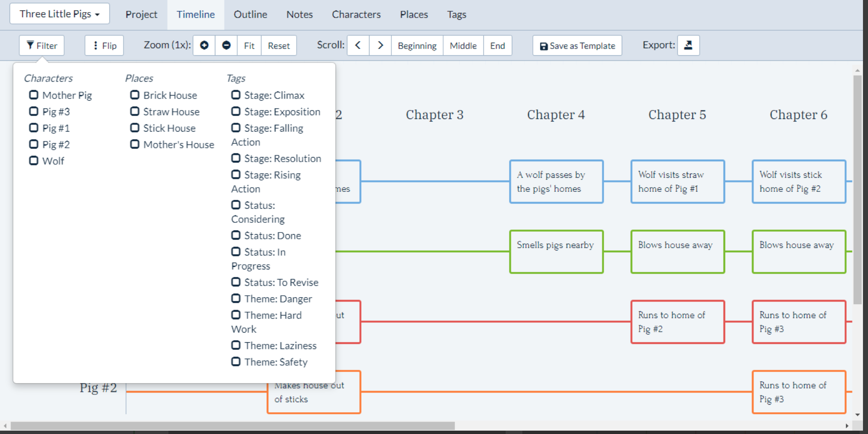Switch to the Outline tab
This screenshot has width=868, height=434.
tap(250, 14)
